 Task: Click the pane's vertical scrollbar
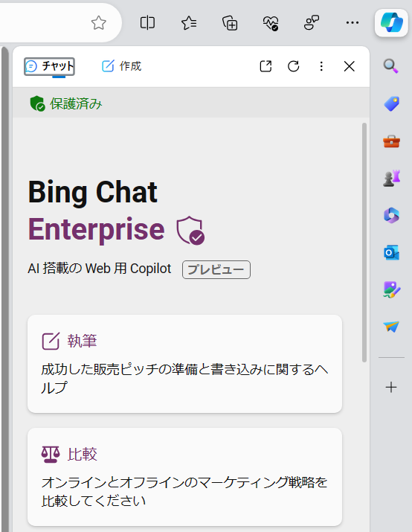tap(364, 243)
